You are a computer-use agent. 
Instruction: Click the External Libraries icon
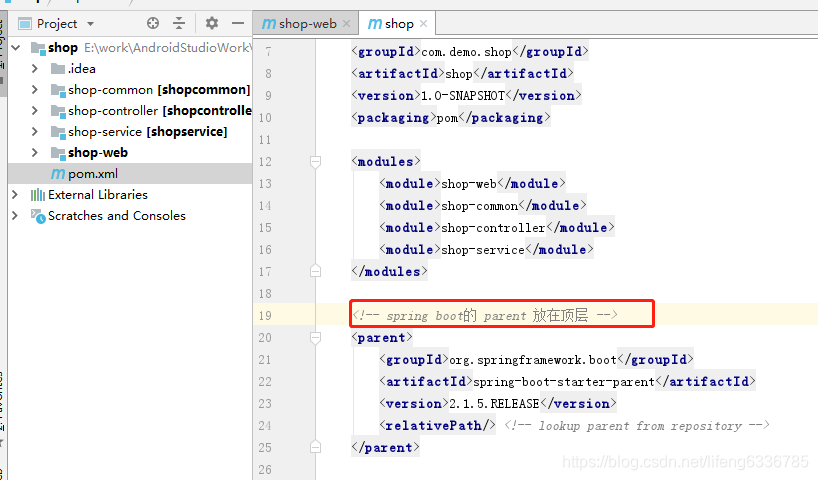(38, 195)
